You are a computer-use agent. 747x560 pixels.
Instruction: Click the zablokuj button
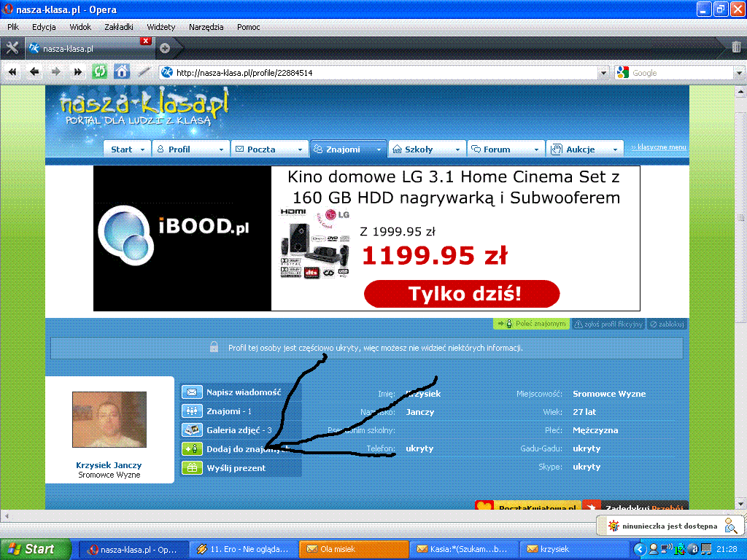click(667, 324)
